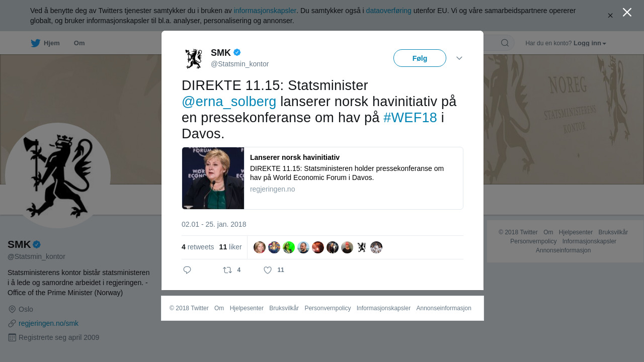Expand the Logg inn dropdown
Screen dimensions: 644x362
tap(590, 43)
